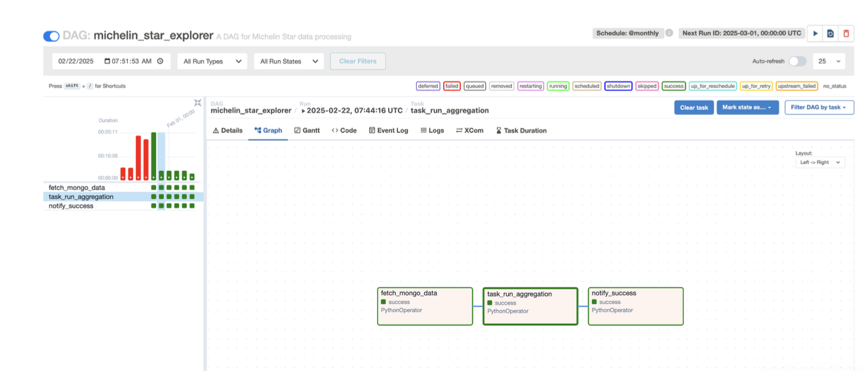The width and height of the screenshot is (868, 384).
Task: Select the Graph tab
Action: 268,130
